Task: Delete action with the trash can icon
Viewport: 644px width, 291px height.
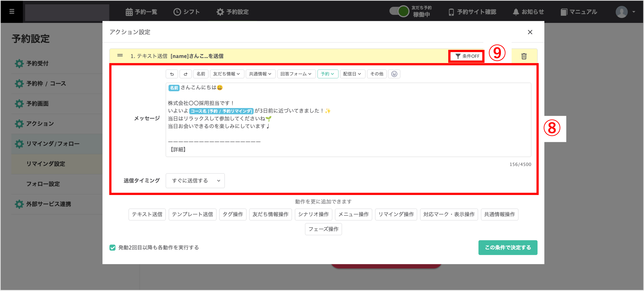Action: pyautogui.click(x=524, y=56)
